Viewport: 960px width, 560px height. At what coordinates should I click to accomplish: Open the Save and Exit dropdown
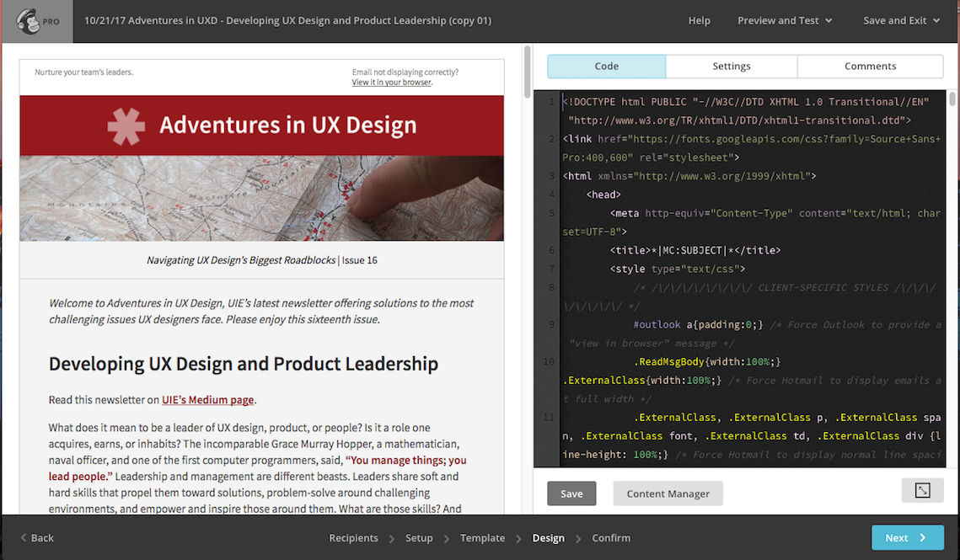(901, 21)
